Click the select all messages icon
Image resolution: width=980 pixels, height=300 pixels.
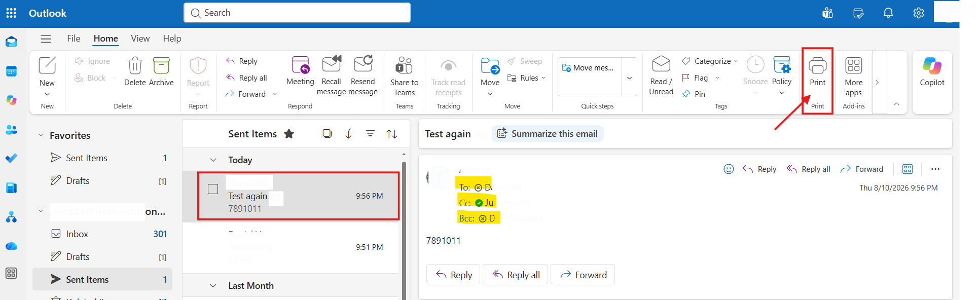pos(327,134)
